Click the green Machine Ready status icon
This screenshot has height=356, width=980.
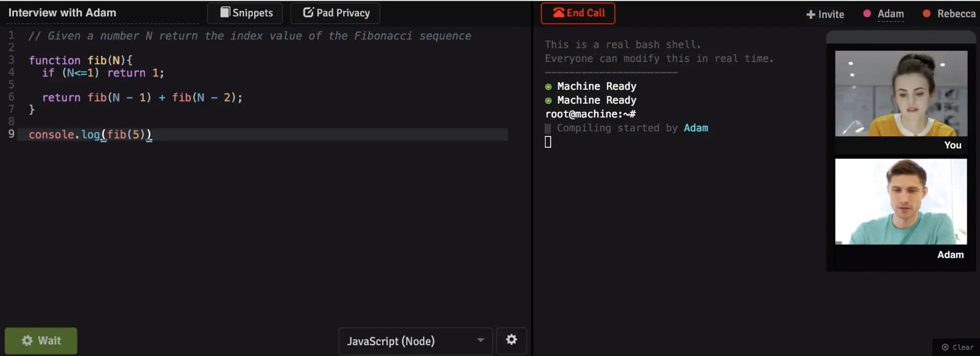548,86
